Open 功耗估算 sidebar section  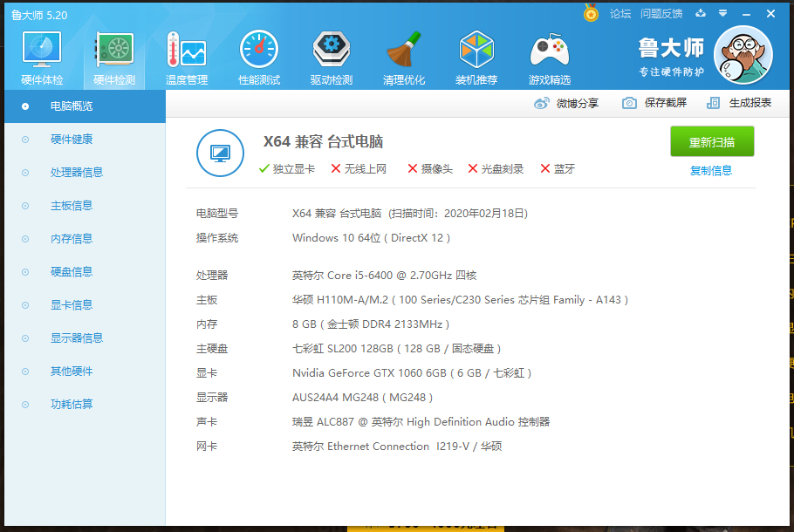[86, 405]
